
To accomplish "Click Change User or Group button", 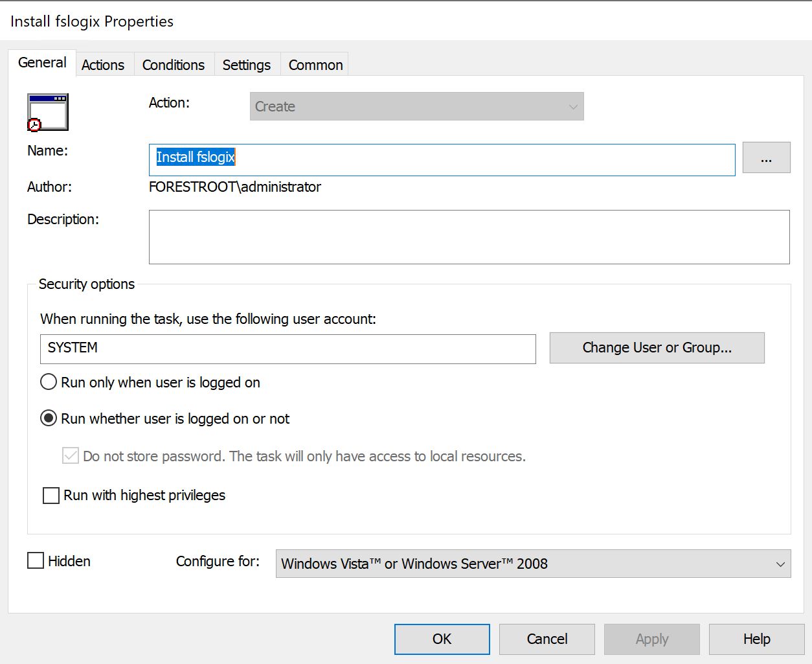I will [x=657, y=347].
